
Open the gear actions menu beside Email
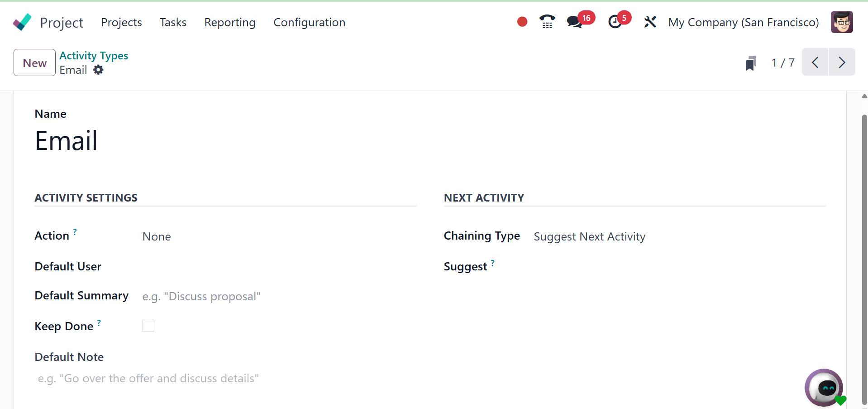98,70
